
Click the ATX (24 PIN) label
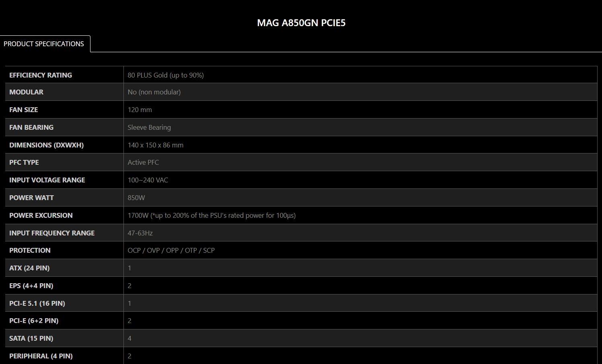pyautogui.click(x=29, y=268)
